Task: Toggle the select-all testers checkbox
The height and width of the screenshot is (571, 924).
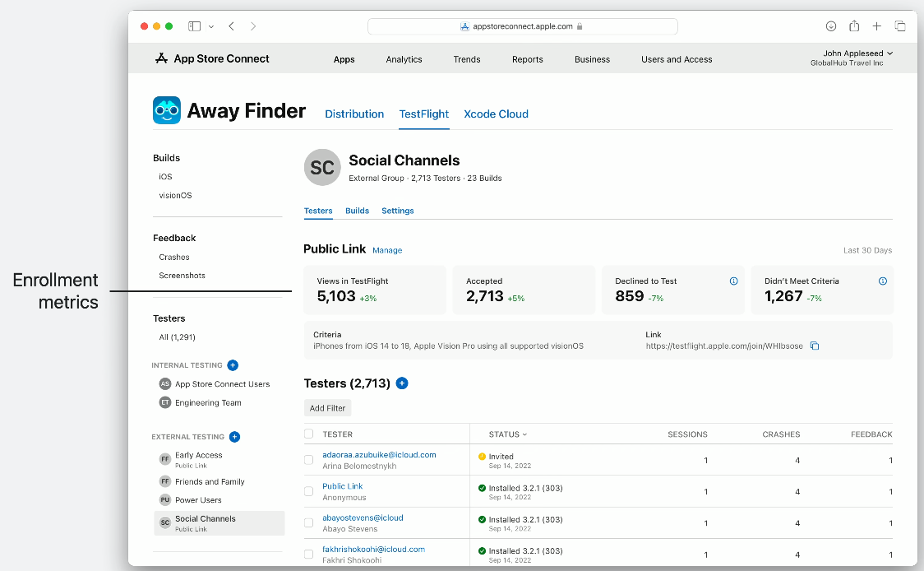Action: pos(309,434)
